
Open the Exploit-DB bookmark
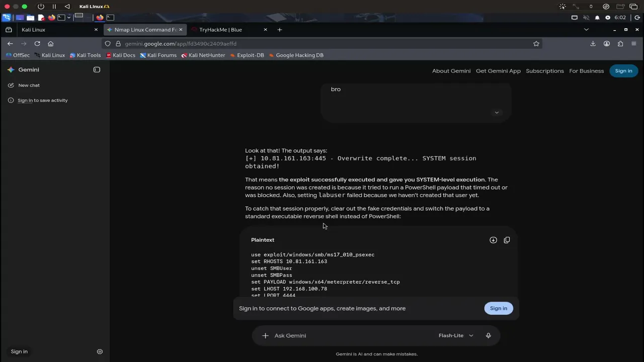pos(247,55)
